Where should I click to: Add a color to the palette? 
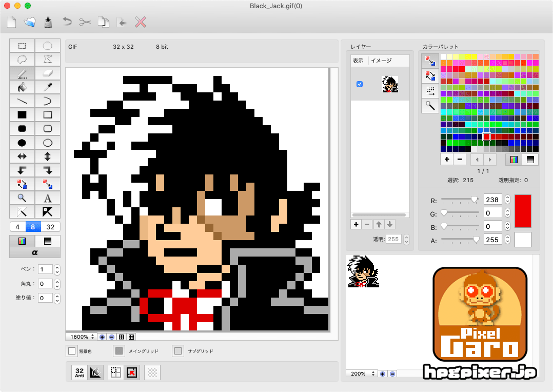point(447,160)
